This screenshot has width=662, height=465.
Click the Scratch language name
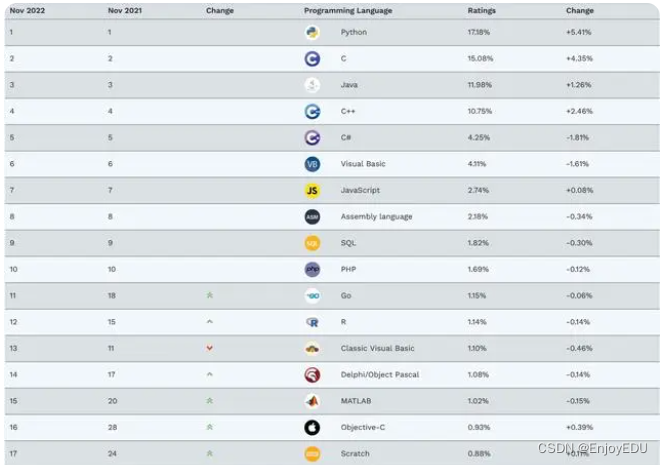355,454
